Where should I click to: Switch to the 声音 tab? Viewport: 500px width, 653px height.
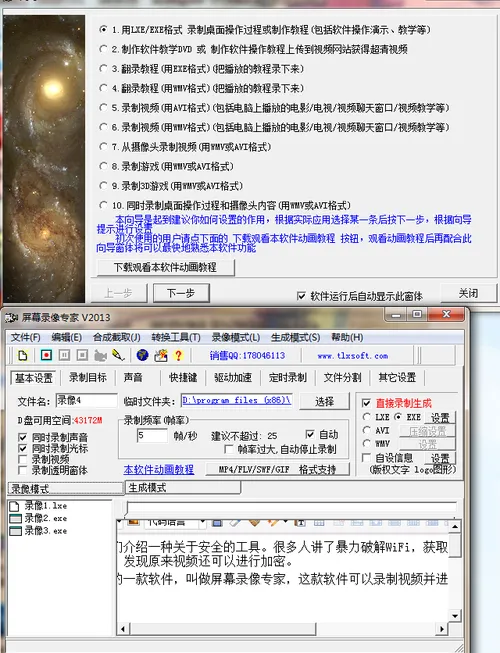[x=133, y=377]
